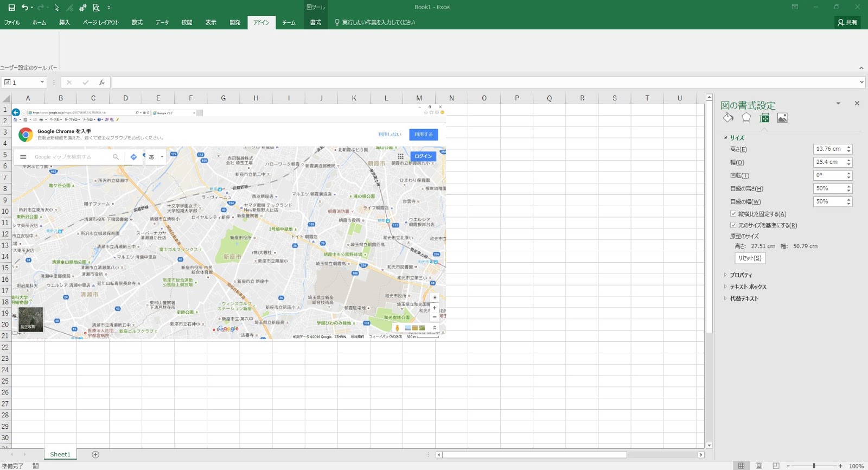Screen dimensions: 868x470
Task: Click the 目盛の幅 scale width field
Action: [829, 201]
